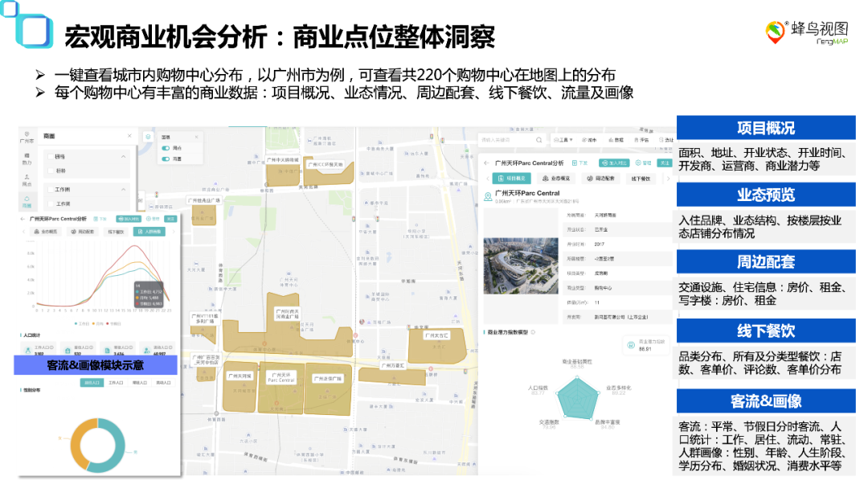868x489 pixels.
Task: Click back arrow beside 广州天环Parc Central分析 in right panel
Action: [487, 162]
